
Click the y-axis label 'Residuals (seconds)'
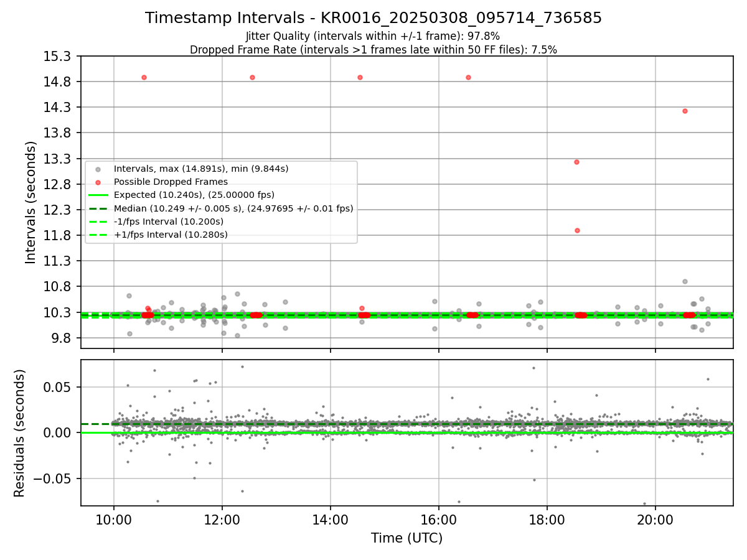point(19,433)
